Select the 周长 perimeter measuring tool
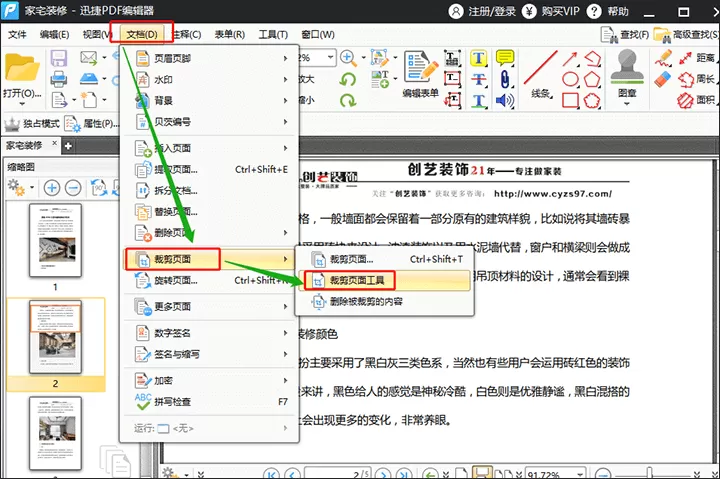Viewport: 720px width, 479px height. point(697,79)
